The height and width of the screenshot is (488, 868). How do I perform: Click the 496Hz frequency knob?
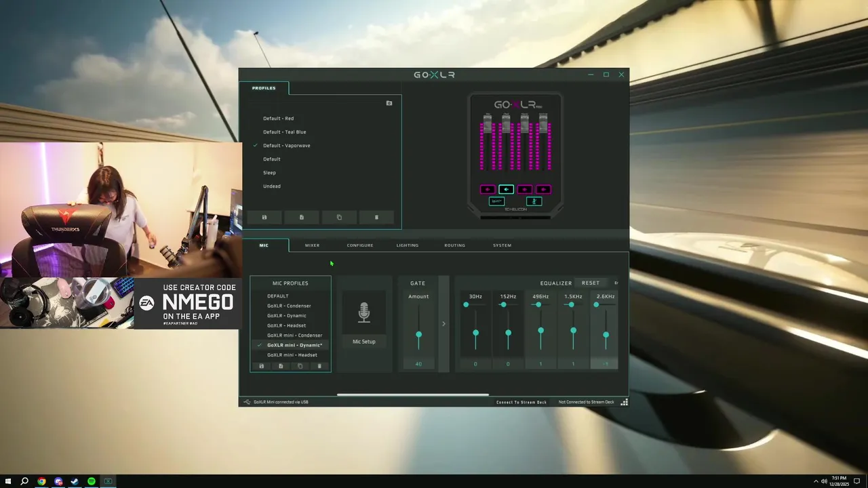(538, 305)
